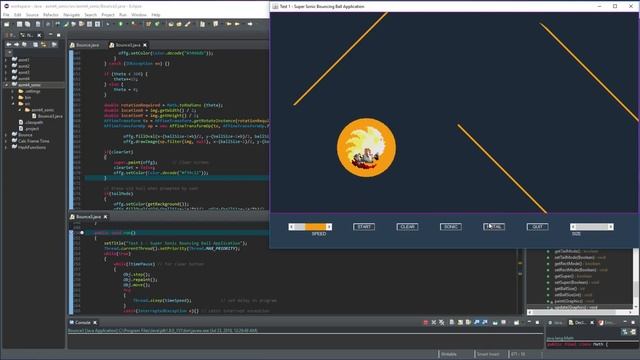The height and width of the screenshot is (360, 640).
Task: Close the upper Bounce2.java editor tab
Action: coord(145,45)
